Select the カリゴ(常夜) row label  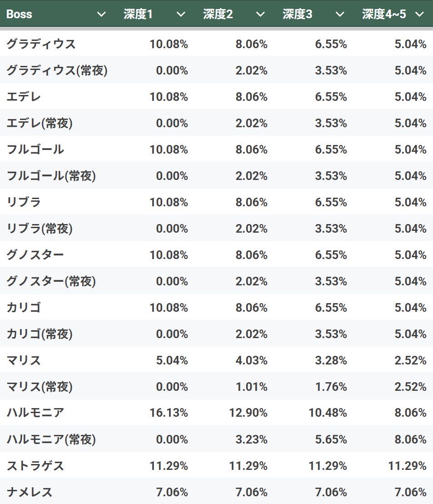coord(40,334)
